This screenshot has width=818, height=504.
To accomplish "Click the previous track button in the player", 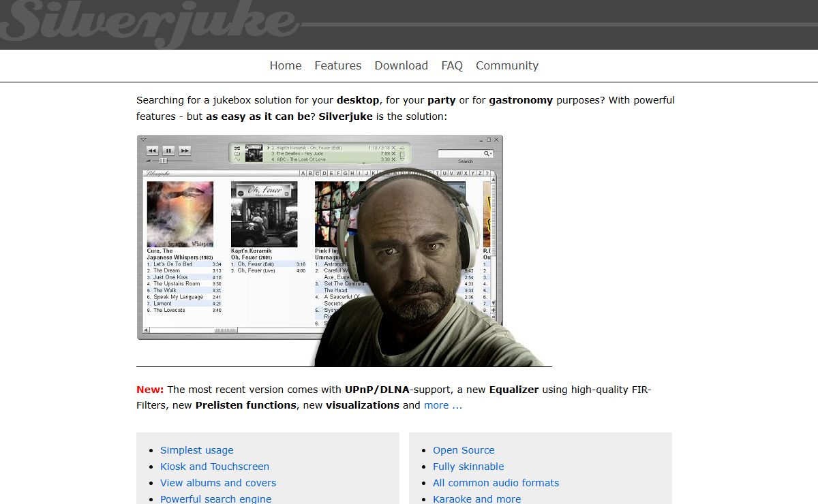I will (152, 151).
